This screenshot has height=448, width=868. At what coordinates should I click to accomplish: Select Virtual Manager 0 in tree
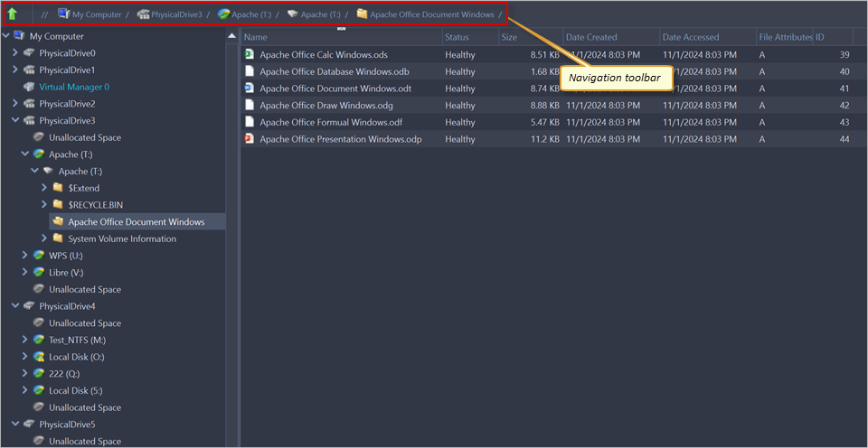click(73, 87)
